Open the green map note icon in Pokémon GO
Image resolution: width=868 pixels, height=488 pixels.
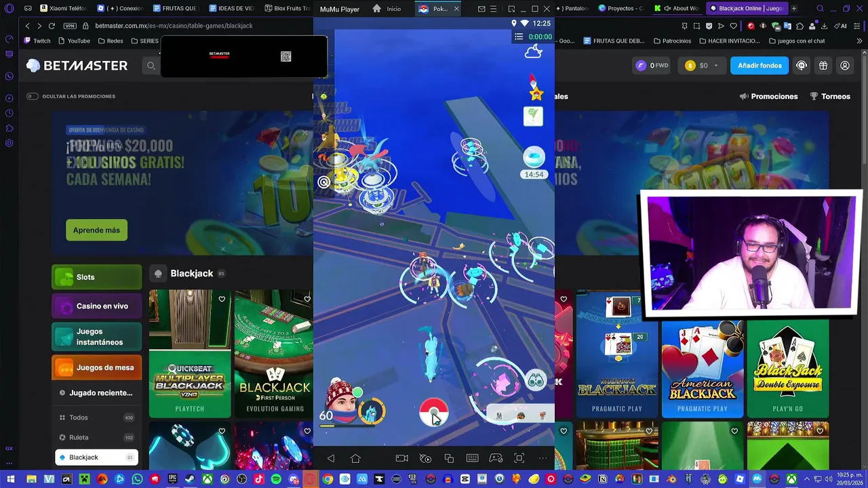[x=533, y=116]
